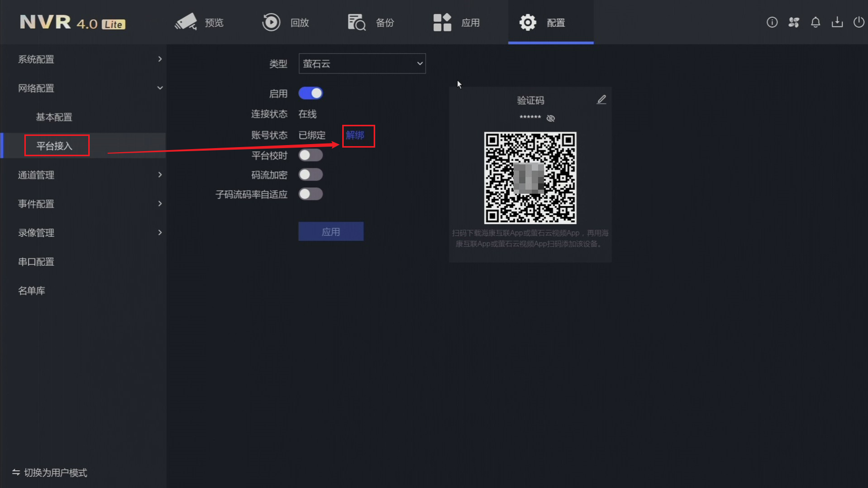Collapse the 网络配置 menu section
This screenshot has width=868, height=488.
89,88
